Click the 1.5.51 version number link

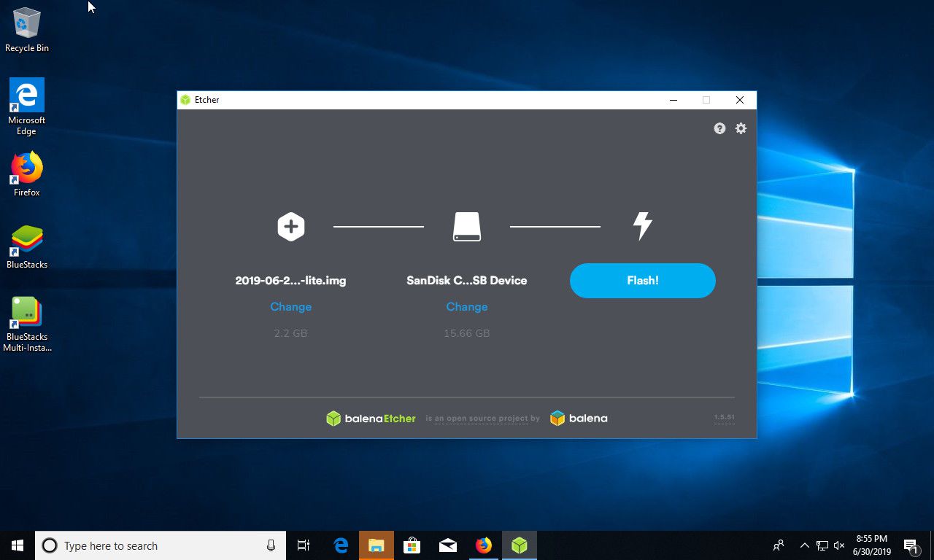point(724,418)
